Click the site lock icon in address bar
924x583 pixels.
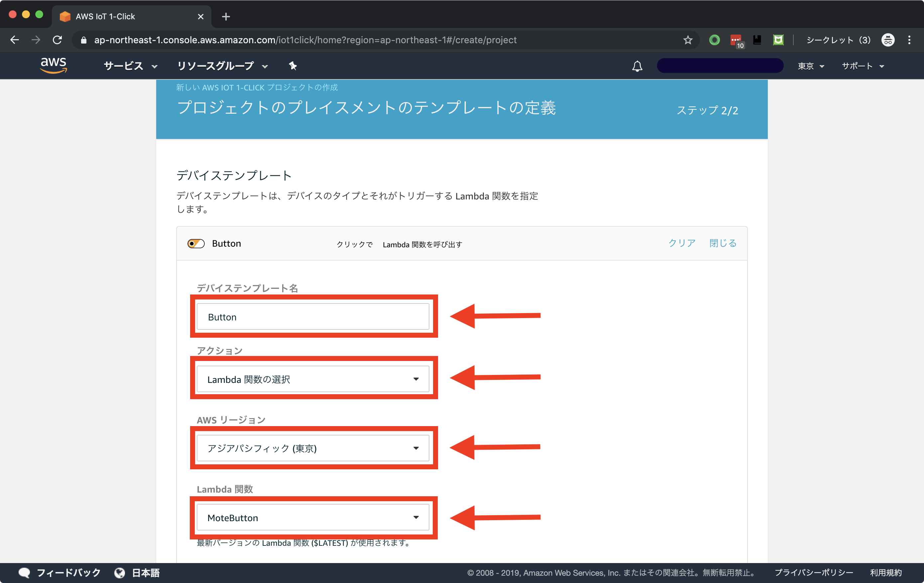pos(84,40)
